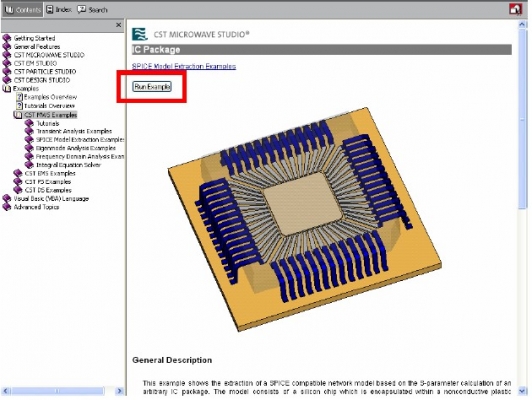Click the Examples Overview page icon
The width and height of the screenshot is (532, 400).
[x=19, y=97]
